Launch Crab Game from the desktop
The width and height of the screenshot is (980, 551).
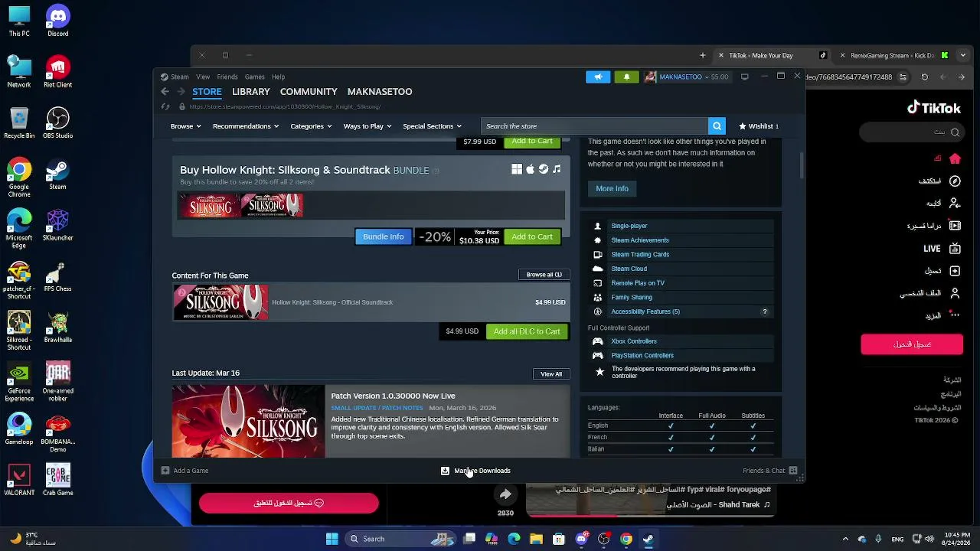click(58, 480)
